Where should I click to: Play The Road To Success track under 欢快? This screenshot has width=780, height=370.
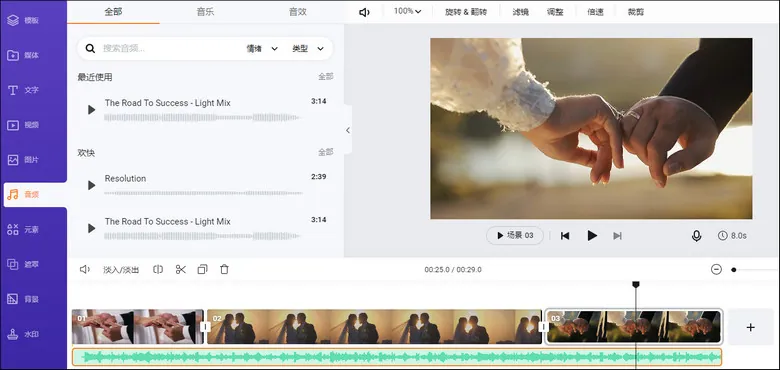click(x=91, y=228)
